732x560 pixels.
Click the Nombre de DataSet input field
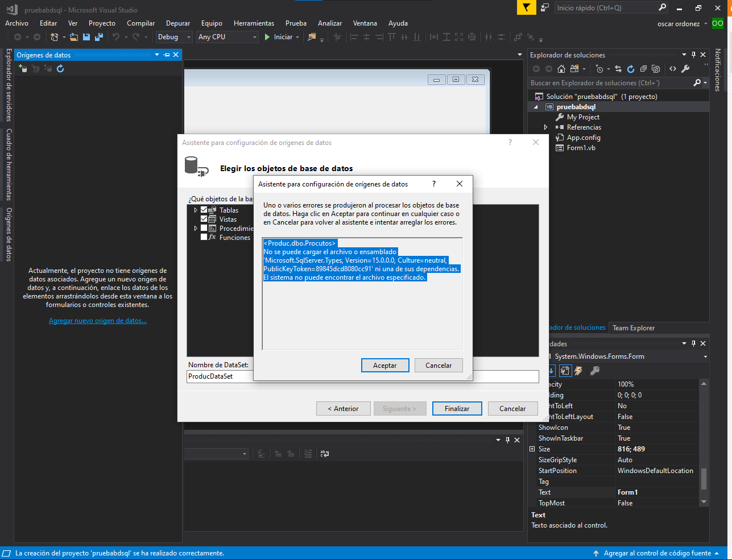(220, 376)
